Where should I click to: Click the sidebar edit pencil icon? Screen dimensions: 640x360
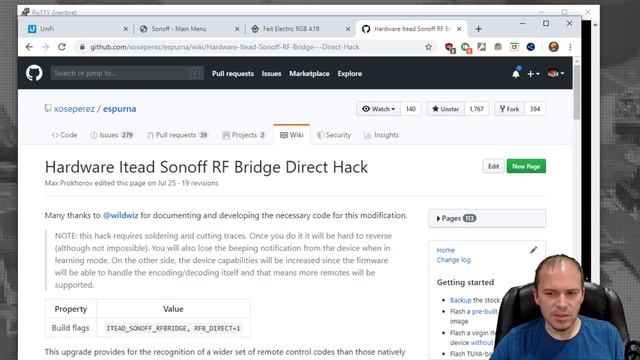[533, 250]
